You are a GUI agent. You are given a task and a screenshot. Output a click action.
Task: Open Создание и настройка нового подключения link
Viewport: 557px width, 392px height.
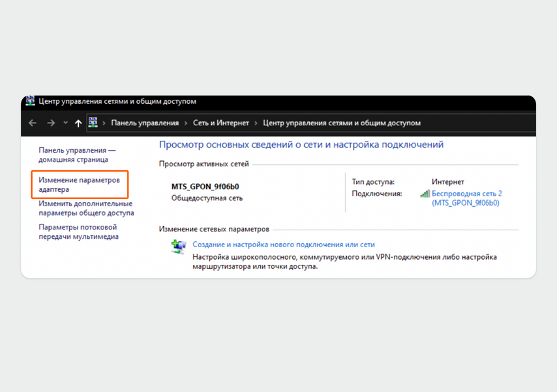(x=284, y=245)
